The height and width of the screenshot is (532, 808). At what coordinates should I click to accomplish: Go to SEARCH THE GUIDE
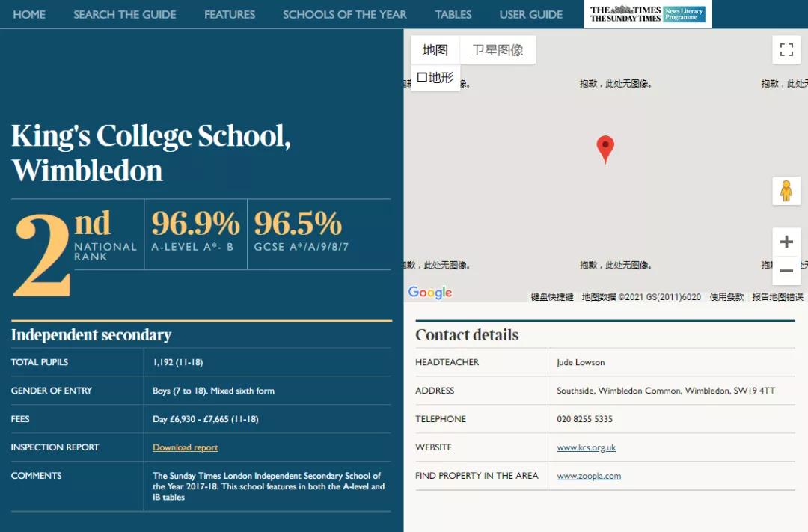coord(125,14)
